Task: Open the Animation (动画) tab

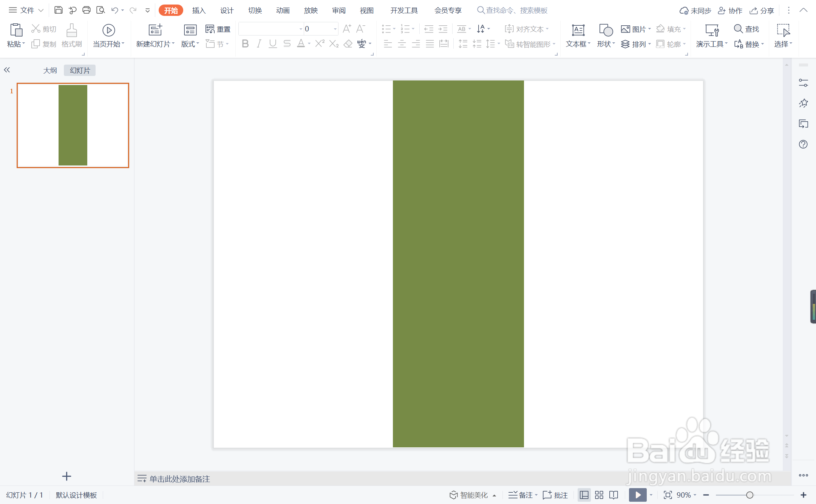Action: (283, 11)
